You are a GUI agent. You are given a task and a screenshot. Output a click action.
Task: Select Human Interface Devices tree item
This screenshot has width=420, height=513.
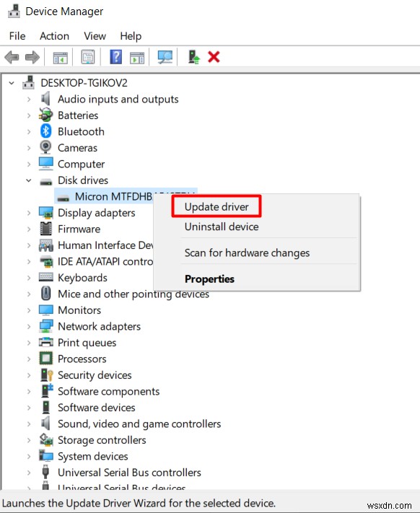(105, 245)
